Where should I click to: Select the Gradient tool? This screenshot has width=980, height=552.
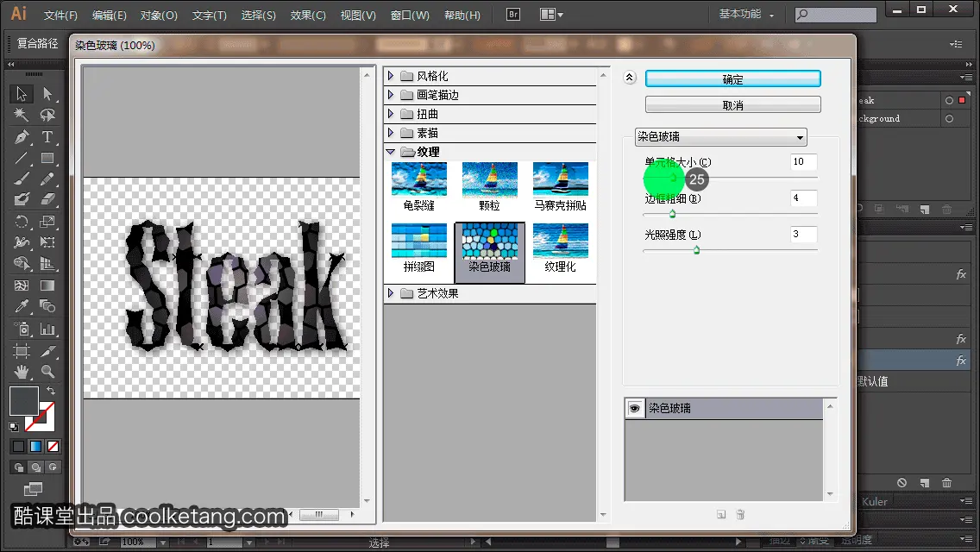coord(47,285)
